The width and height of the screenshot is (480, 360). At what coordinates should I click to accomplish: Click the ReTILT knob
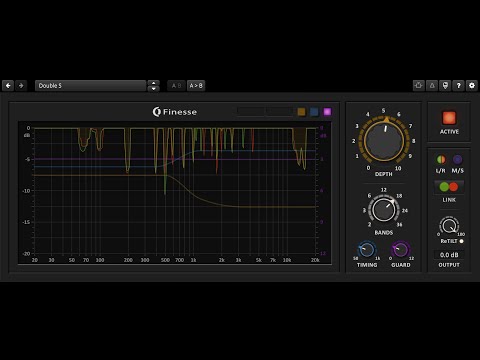tap(449, 225)
